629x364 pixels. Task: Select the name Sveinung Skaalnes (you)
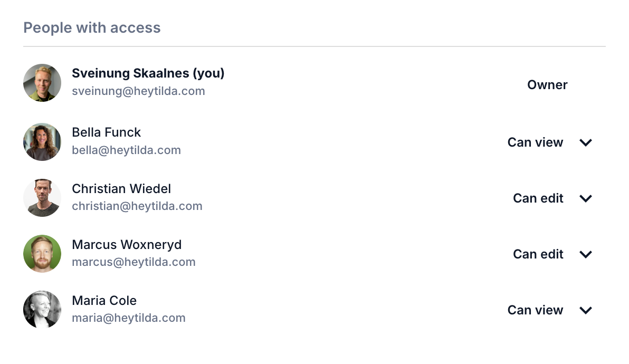(148, 73)
